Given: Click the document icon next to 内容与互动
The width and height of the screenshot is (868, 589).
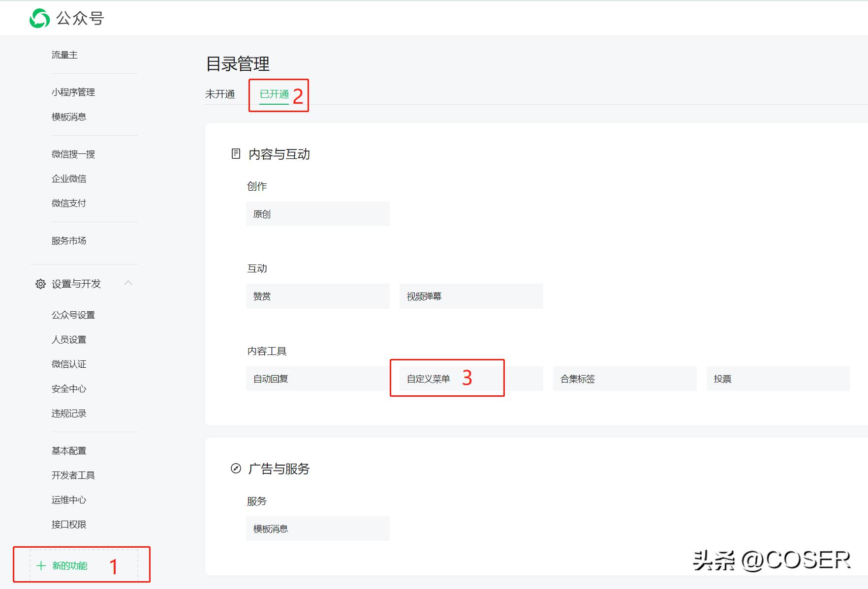Looking at the screenshot, I should click(x=235, y=153).
